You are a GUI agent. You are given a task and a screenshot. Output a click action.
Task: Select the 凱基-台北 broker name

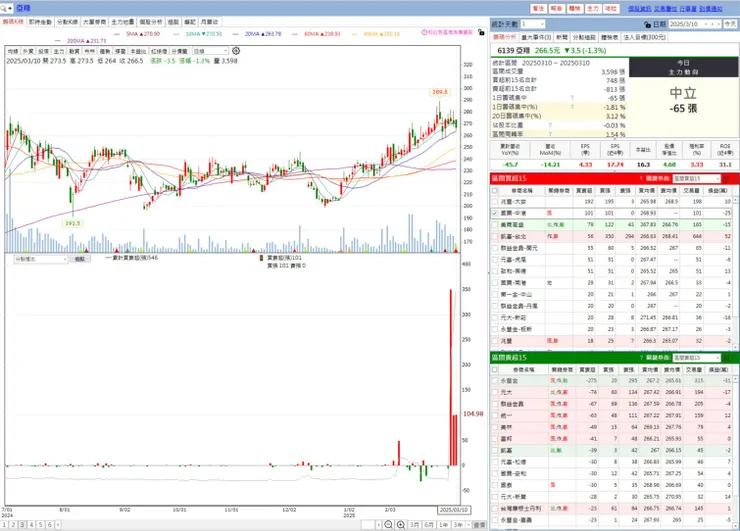pyautogui.click(x=513, y=236)
